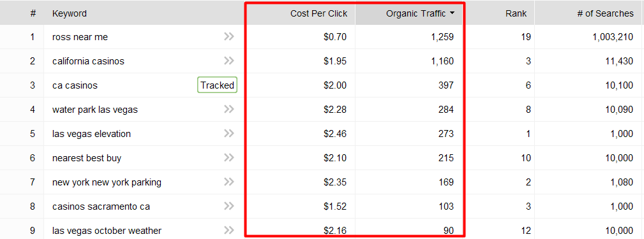Toggle the Tracked badge for 'ca casinos'
Viewport: 644px width, 239px height.
click(x=217, y=85)
